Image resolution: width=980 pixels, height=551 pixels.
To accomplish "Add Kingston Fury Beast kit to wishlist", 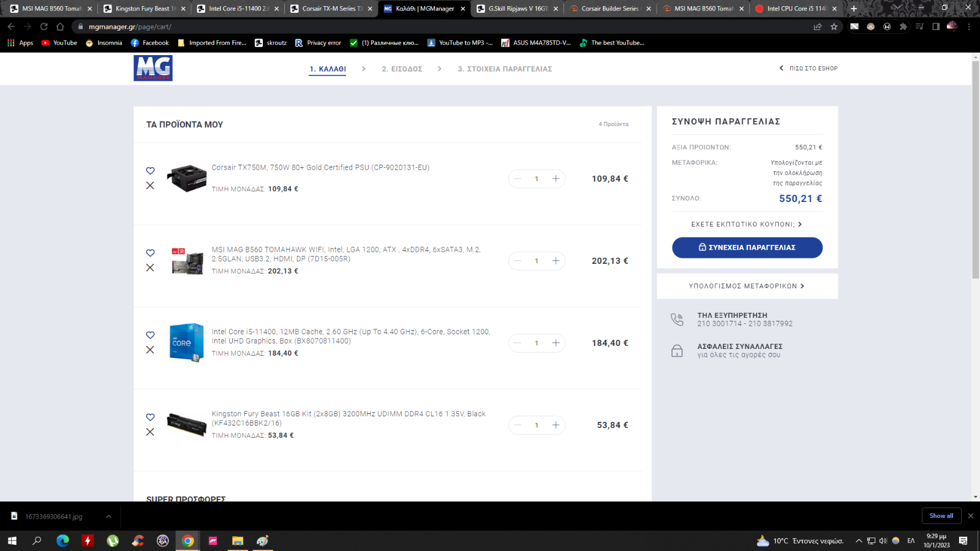I will point(150,417).
